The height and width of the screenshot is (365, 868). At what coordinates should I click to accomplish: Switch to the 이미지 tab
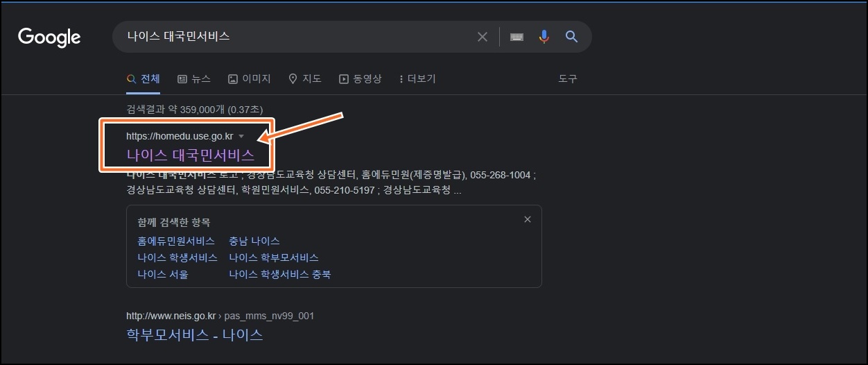click(x=250, y=79)
